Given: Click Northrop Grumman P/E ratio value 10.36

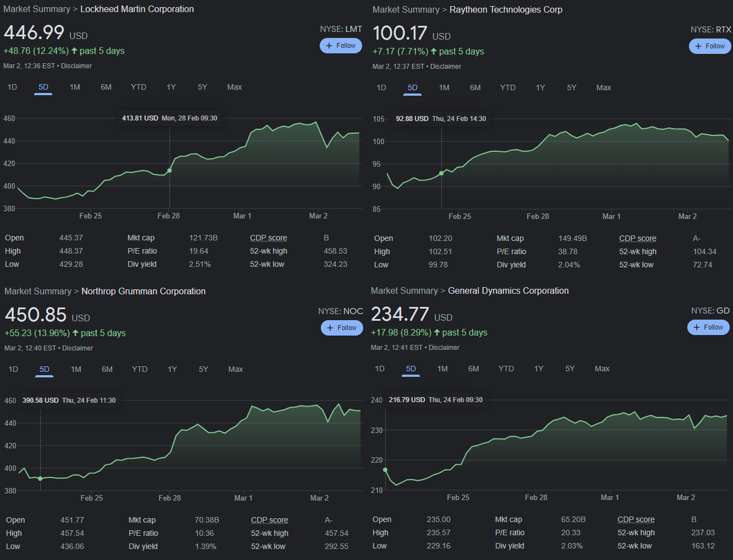Looking at the screenshot, I should (204, 533).
